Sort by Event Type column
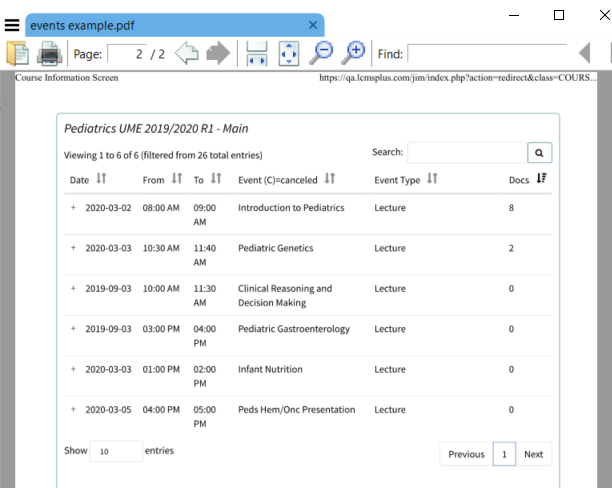The height and width of the screenshot is (488, 612). click(x=432, y=178)
